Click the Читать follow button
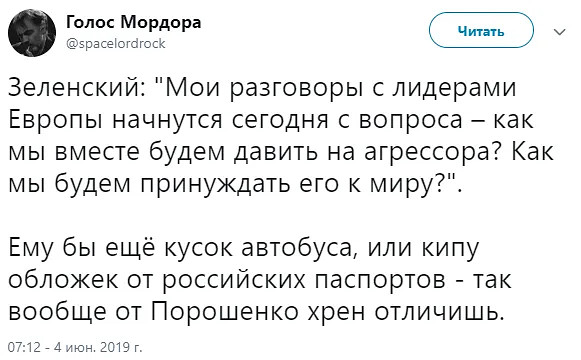This screenshot has width=581, height=360. [481, 31]
